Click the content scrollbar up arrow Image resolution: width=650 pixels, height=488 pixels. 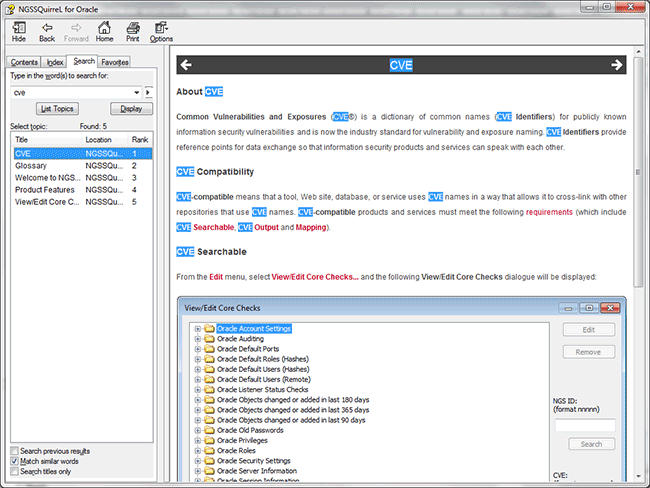pyautogui.click(x=638, y=52)
